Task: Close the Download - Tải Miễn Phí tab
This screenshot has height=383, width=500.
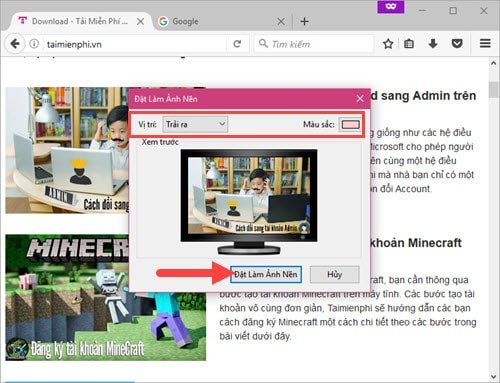Action: [x=140, y=21]
